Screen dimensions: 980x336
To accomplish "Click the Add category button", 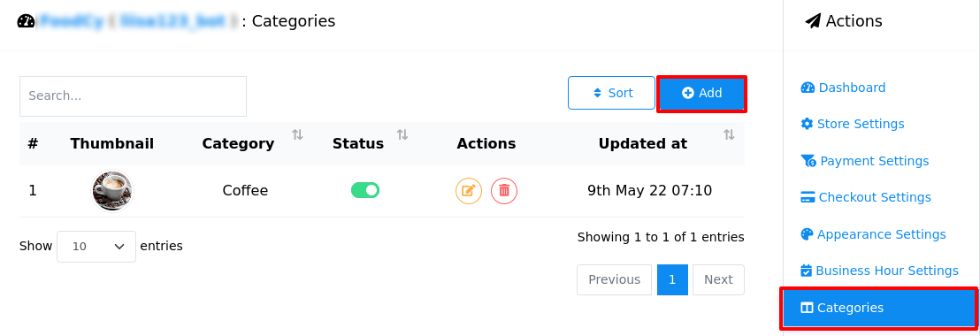I will [x=702, y=94].
